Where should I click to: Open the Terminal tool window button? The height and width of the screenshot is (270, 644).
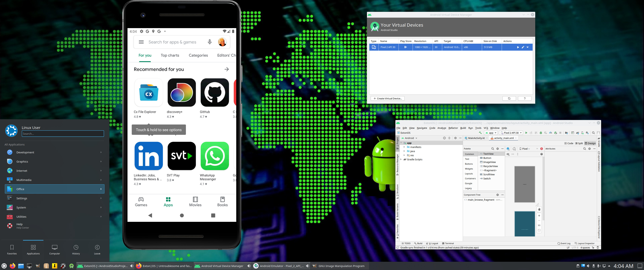pyautogui.click(x=448, y=243)
